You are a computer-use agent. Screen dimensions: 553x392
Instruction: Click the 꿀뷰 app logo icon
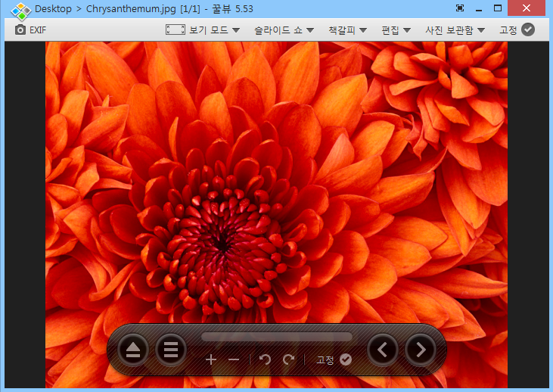click(21, 11)
